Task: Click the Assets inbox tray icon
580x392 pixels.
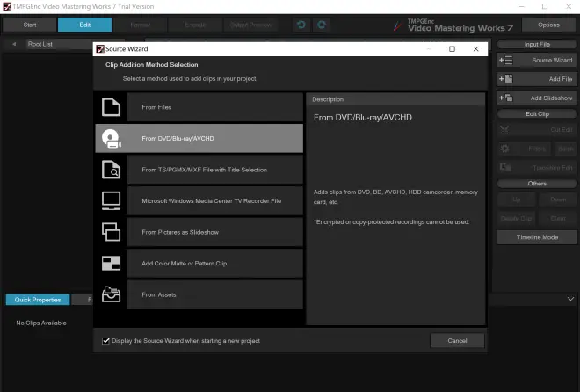Action: pyautogui.click(x=111, y=294)
